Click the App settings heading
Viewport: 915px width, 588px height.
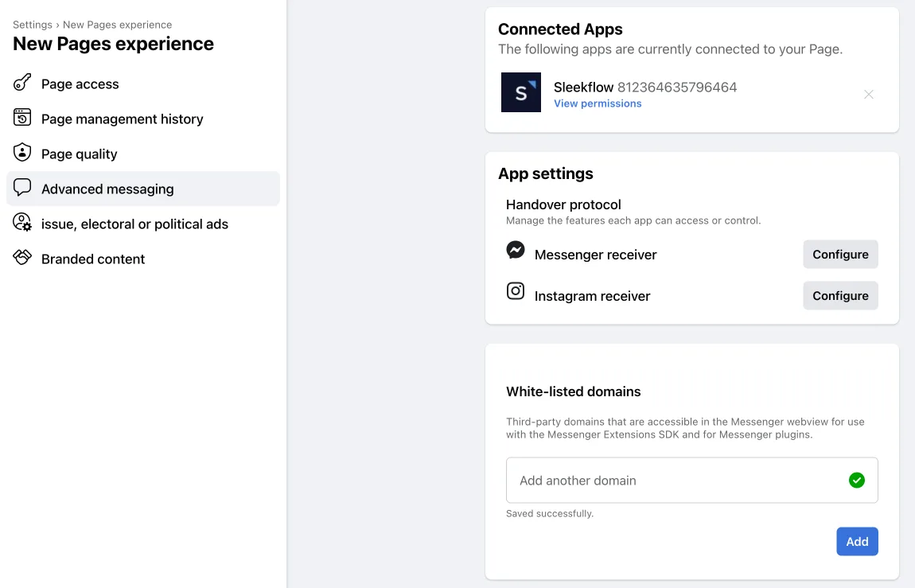coord(546,173)
